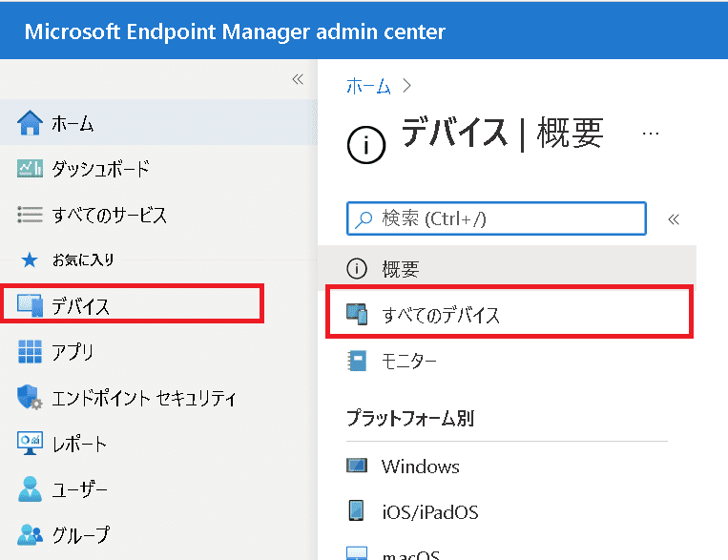Click the すべてのデバイス device icon
The height and width of the screenshot is (560, 728).
[x=357, y=315]
